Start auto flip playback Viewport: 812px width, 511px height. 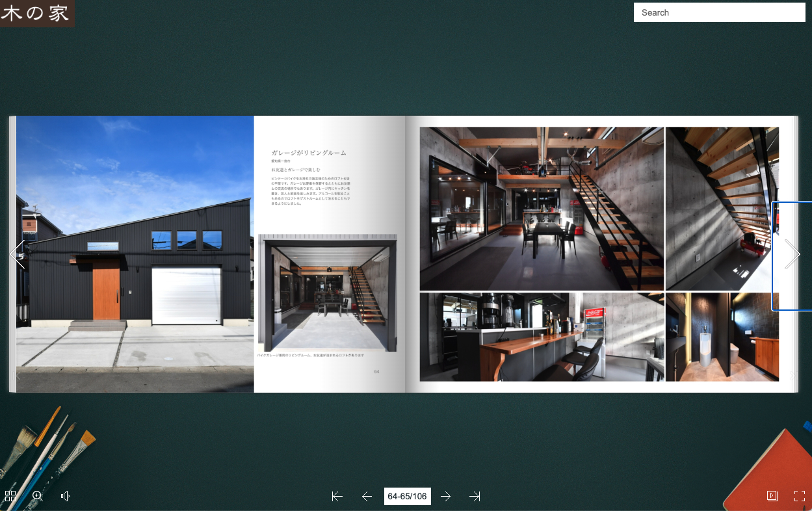point(772,496)
